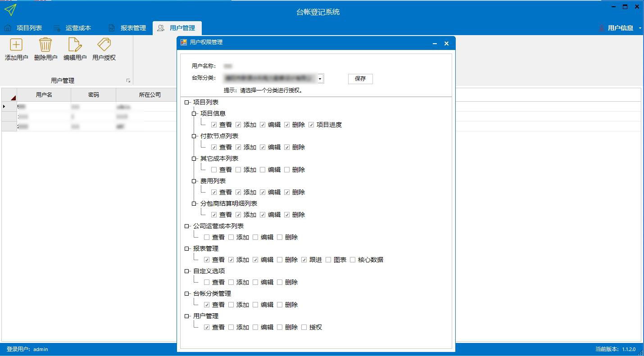This screenshot has width=644, height=356.
Task: Check 编辑 under 台帐分类管理
Action: pyautogui.click(x=255, y=305)
